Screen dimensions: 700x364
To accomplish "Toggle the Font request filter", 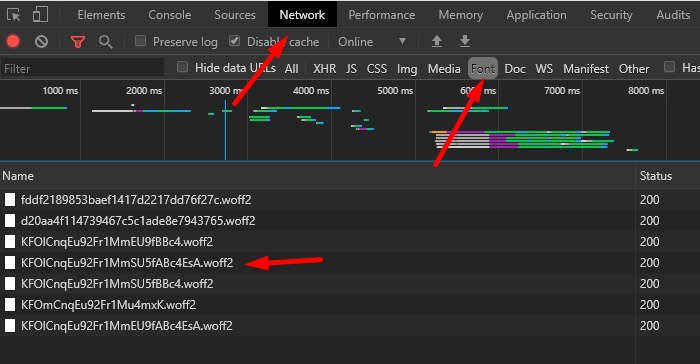I will point(483,69).
